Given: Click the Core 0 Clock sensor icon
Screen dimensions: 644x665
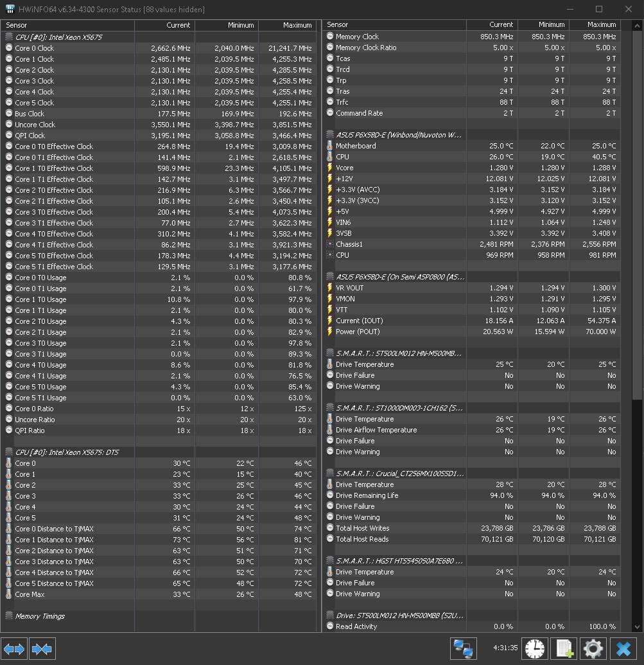Looking at the screenshot, I should 9,48.
